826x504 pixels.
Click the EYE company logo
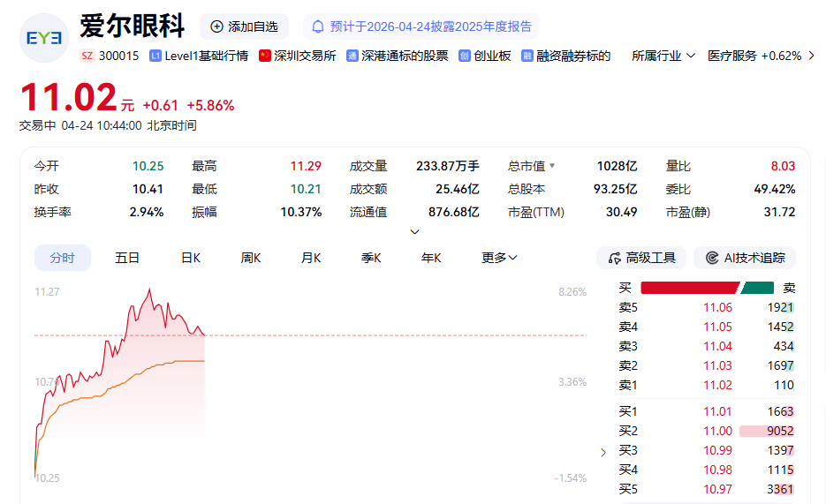[x=44, y=38]
